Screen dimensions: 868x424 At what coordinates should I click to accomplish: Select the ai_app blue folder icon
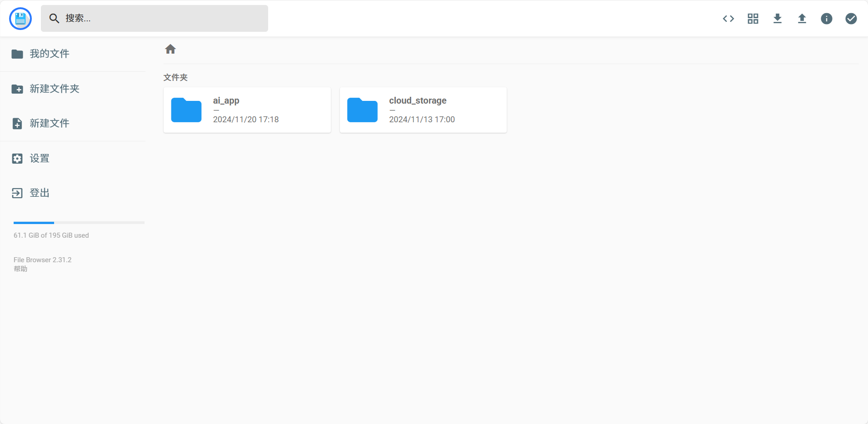click(x=186, y=110)
